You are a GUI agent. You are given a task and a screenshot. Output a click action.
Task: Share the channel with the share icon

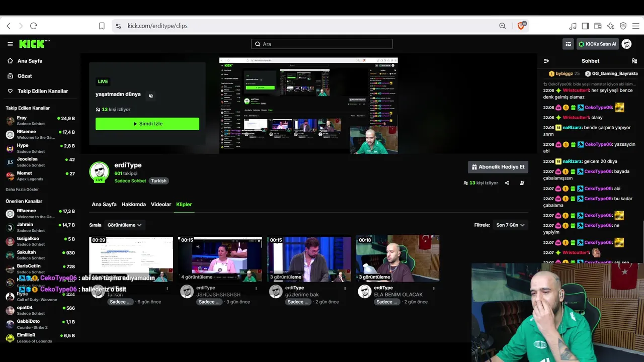pos(507,183)
